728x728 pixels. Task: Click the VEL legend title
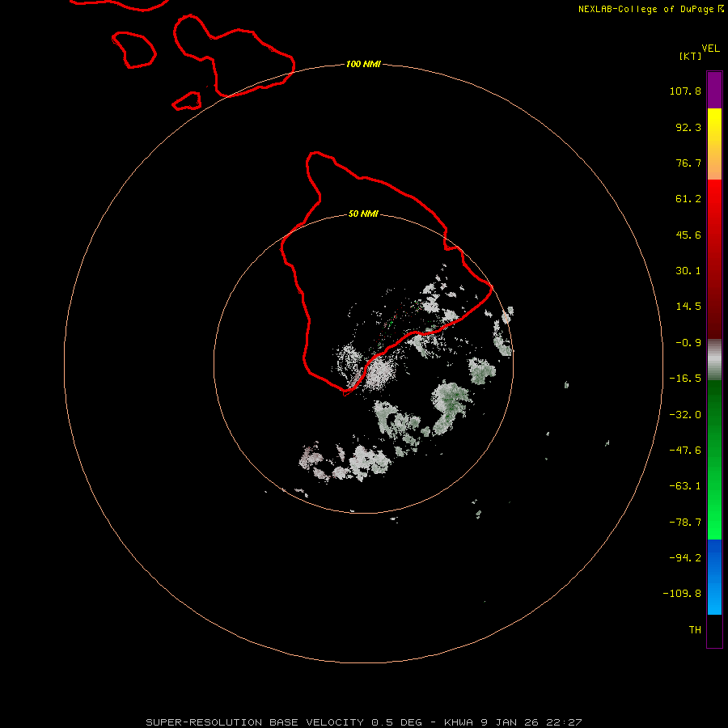710,49
